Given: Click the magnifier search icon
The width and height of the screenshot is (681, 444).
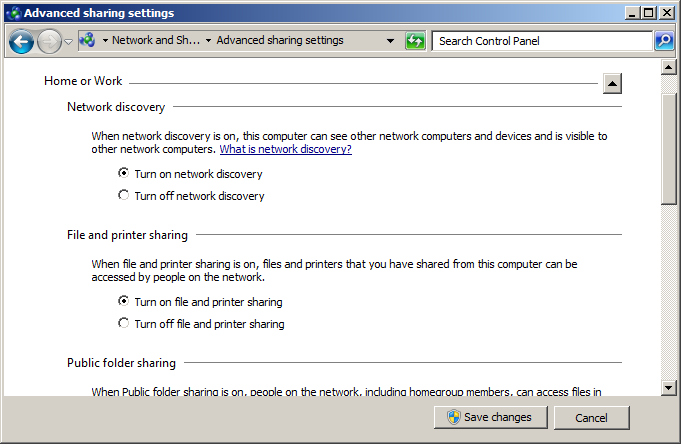Looking at the screenshot, I should [x=664, y=41].
